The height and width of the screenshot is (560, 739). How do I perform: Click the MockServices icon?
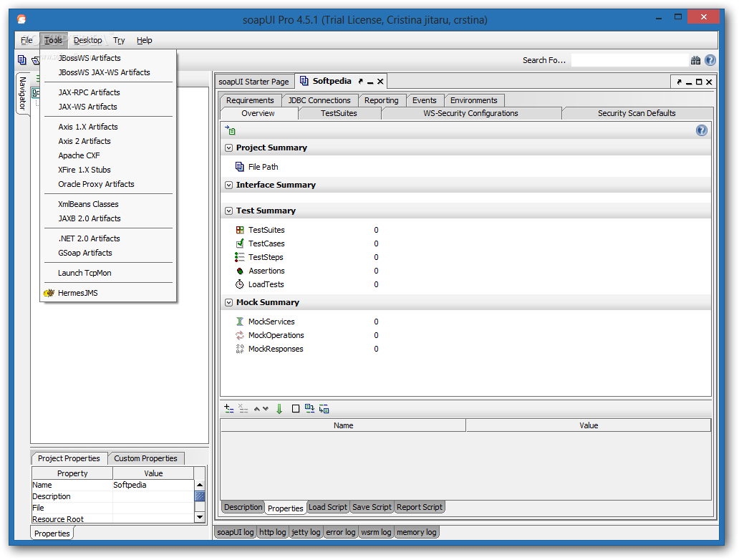[x=239, y=322]
